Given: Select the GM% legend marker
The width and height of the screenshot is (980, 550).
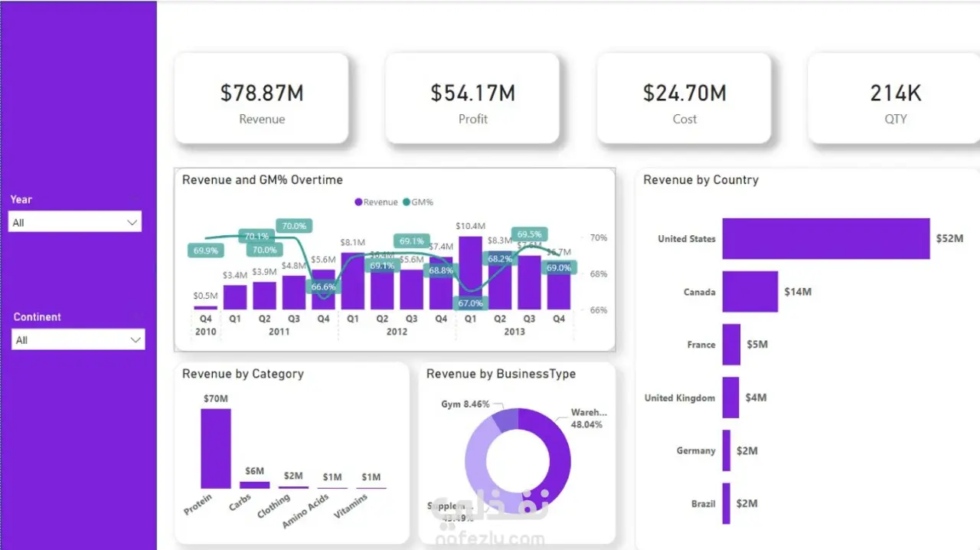Looking at the screenshot, I should [x=407, y=202].
